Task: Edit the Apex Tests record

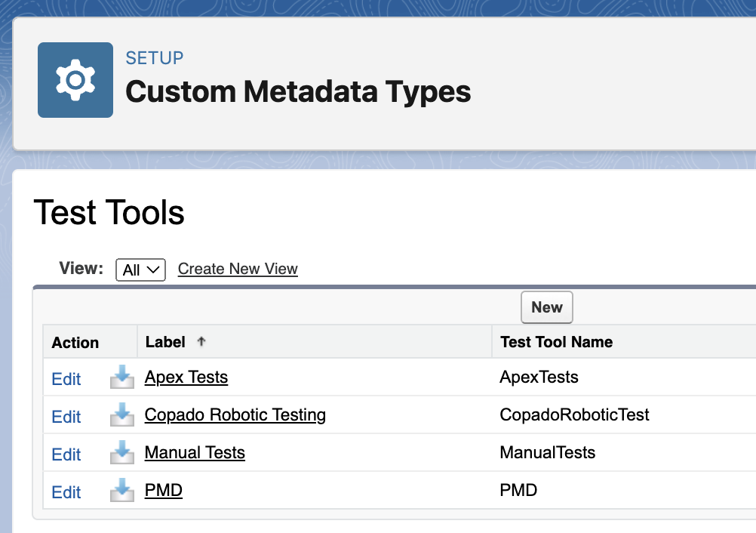Action: [x=66, y=379]
